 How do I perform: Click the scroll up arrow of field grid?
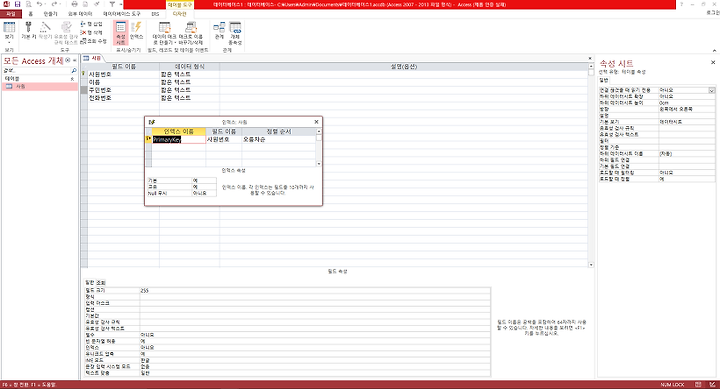591,66
